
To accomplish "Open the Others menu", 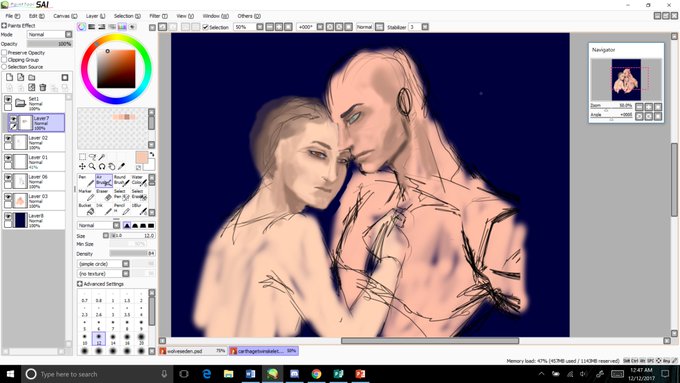I will click(x=249, y=16).
